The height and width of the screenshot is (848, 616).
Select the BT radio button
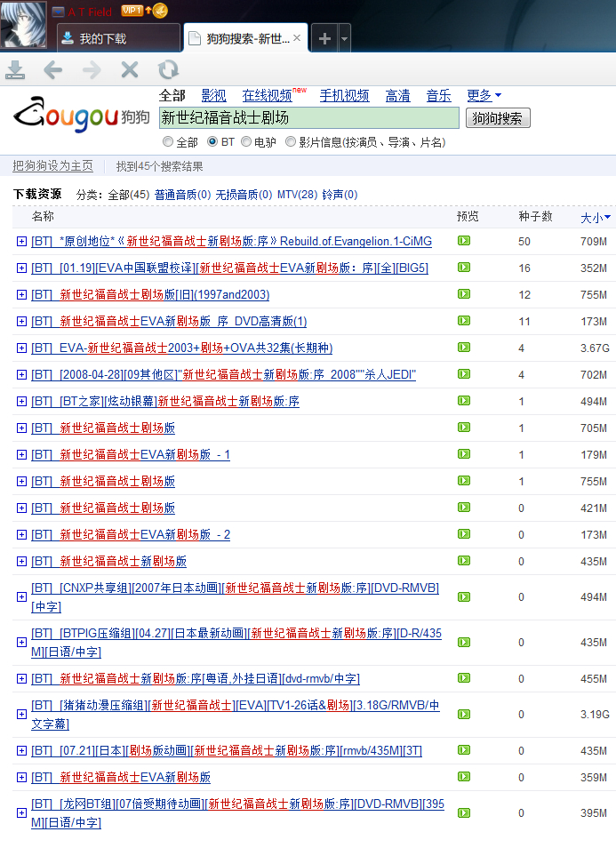[x=212, y=141]
